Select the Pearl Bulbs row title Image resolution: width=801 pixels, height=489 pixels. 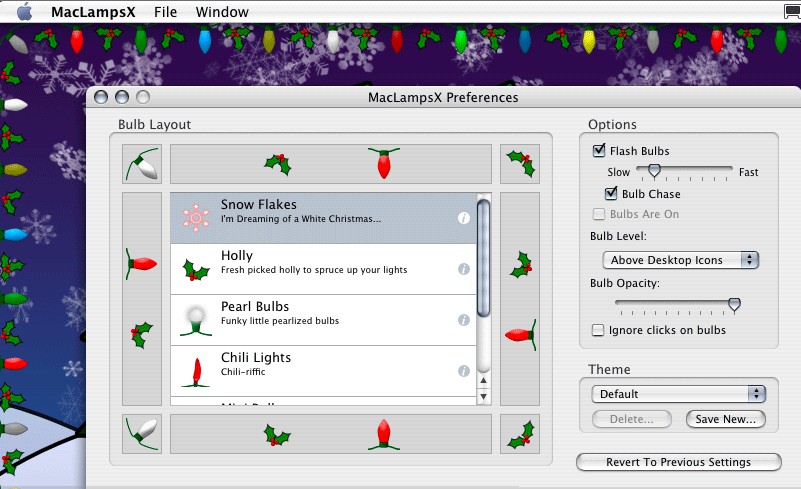255,307
